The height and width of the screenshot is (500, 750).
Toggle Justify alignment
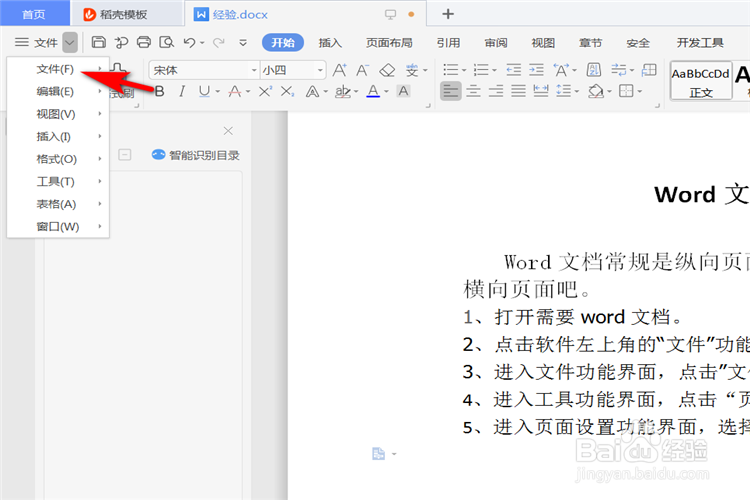point(518,91)
